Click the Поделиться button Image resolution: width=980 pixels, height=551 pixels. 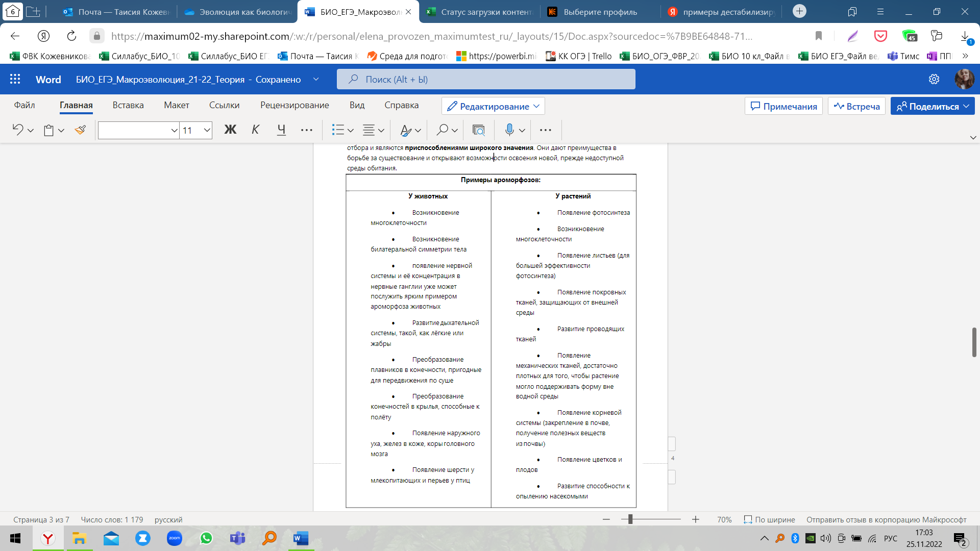coord(927,106)
